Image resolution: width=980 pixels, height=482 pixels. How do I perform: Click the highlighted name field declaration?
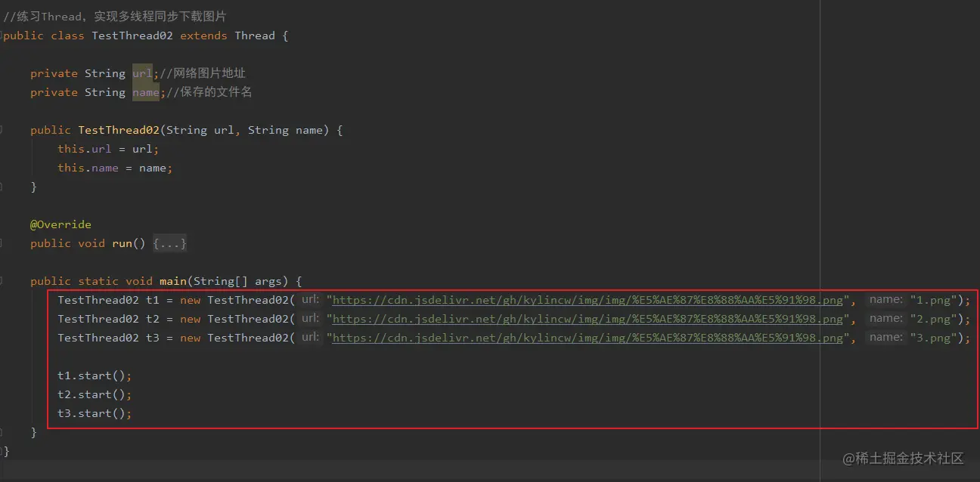(x=146, y=92)
